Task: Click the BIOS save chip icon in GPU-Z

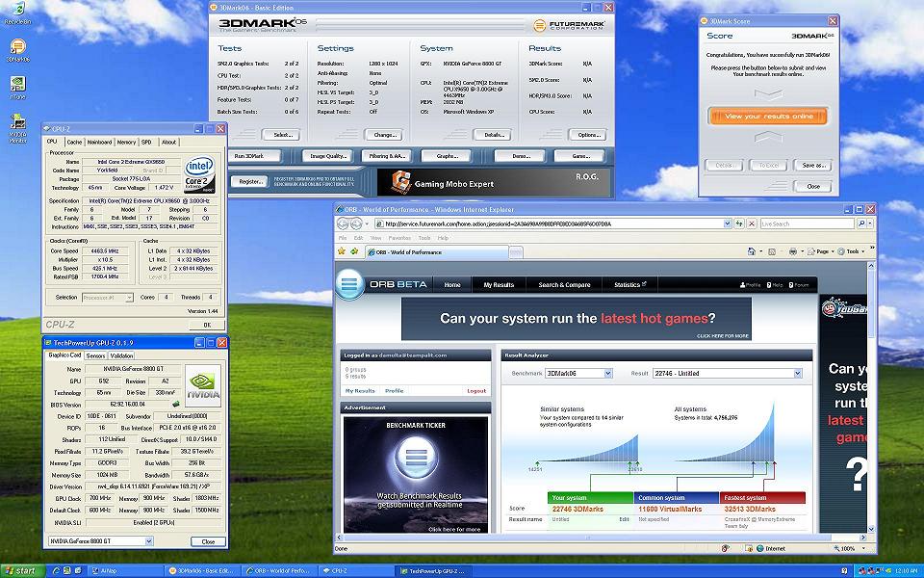Action: tap(175, 404)
